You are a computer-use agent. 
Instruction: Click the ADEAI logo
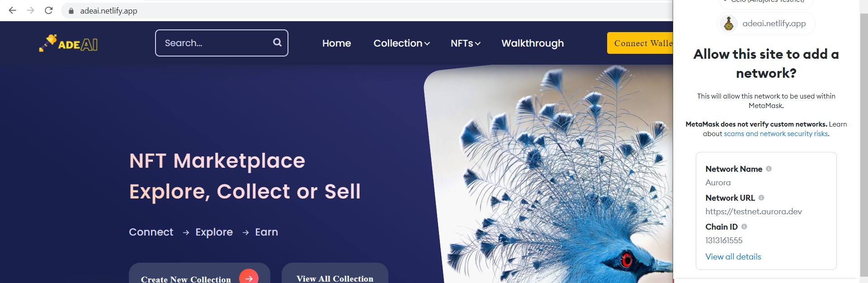coord(68,43)
